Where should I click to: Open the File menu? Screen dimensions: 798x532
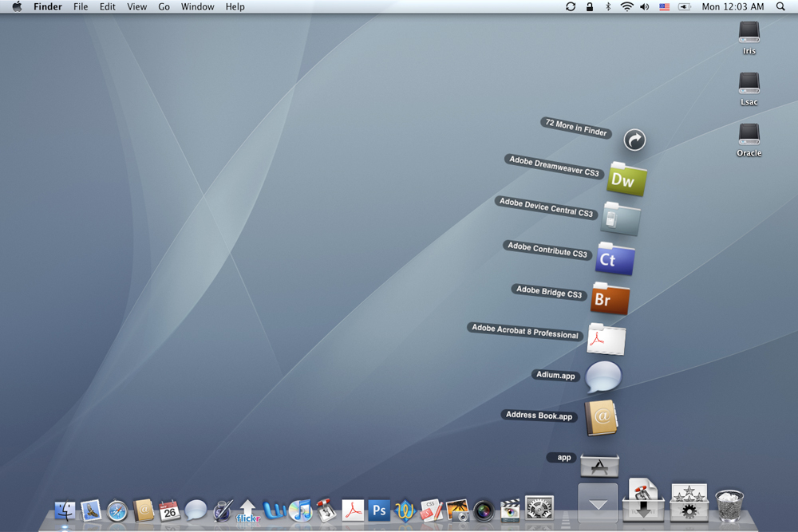[81, 6]
